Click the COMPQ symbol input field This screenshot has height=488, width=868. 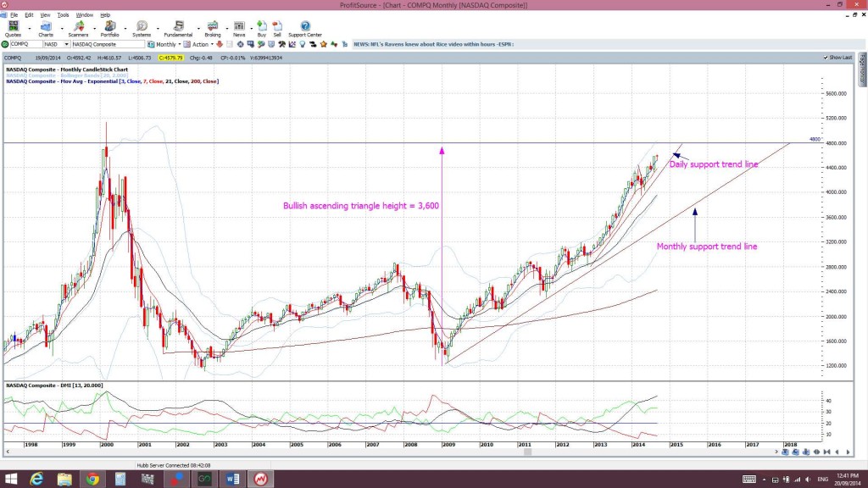[26, 44]
